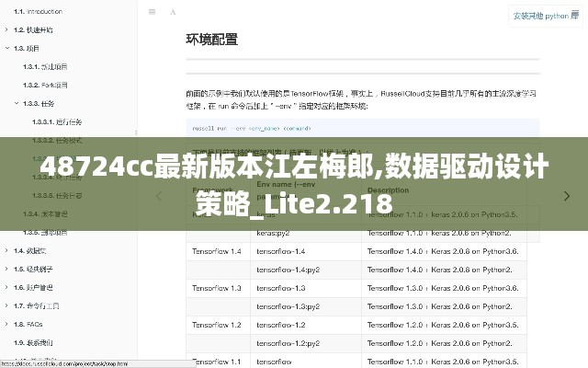Expand the 1.6 账户管理 chapter chevron
The width and height of the screenshot is (588, 368).
tap(6, 287)
